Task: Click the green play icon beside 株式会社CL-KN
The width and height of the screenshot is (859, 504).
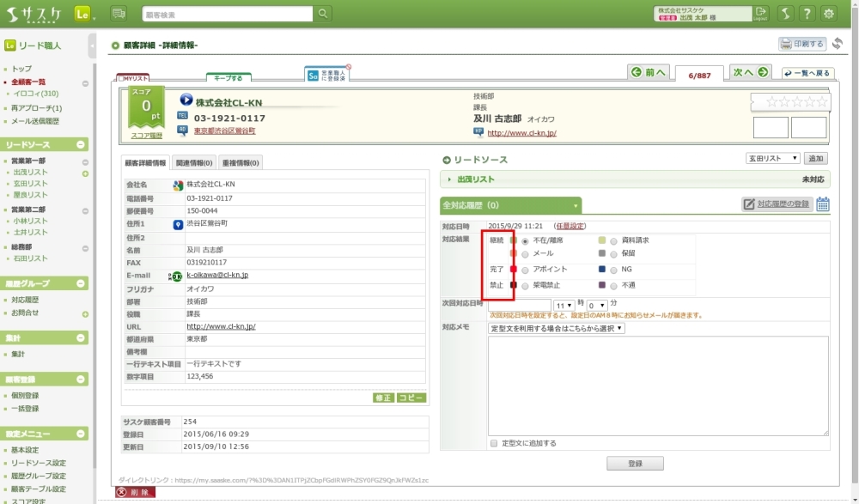Action: point(186,101)
